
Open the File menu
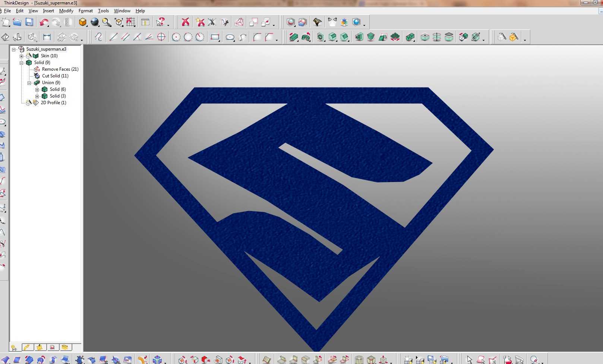coord(7,11)
